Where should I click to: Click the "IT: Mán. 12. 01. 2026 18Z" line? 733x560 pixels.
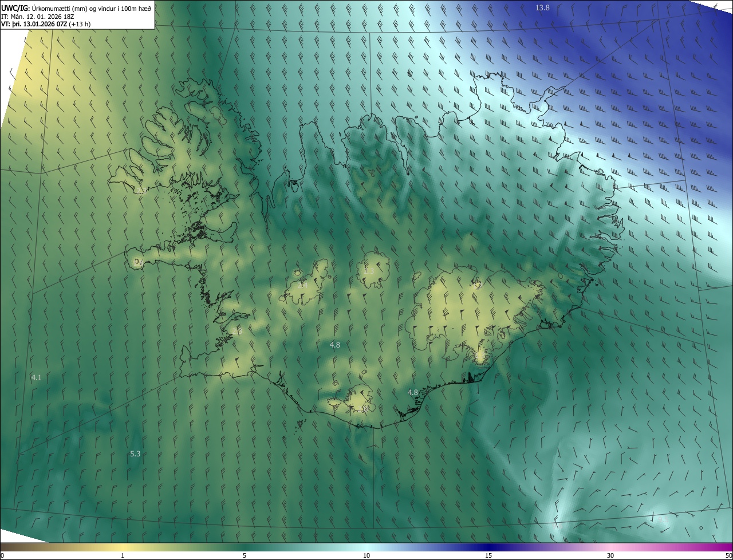click(37, 17)
